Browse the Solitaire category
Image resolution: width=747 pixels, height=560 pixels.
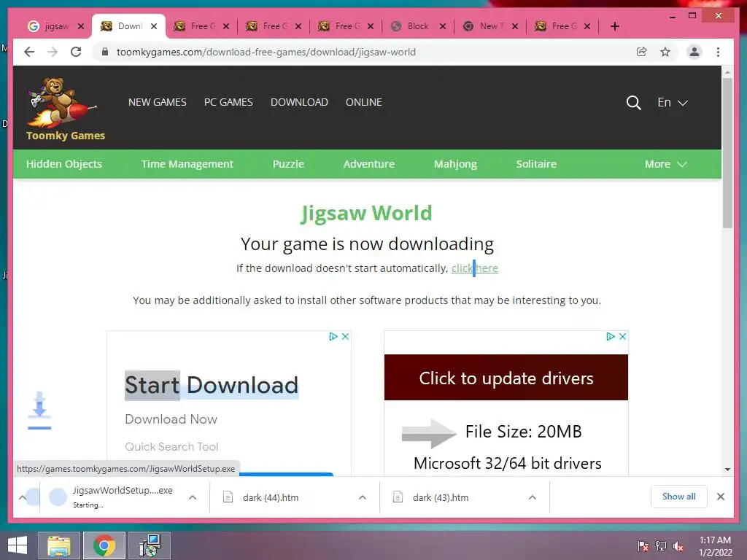pyautogui.click(x=536, y=164)
